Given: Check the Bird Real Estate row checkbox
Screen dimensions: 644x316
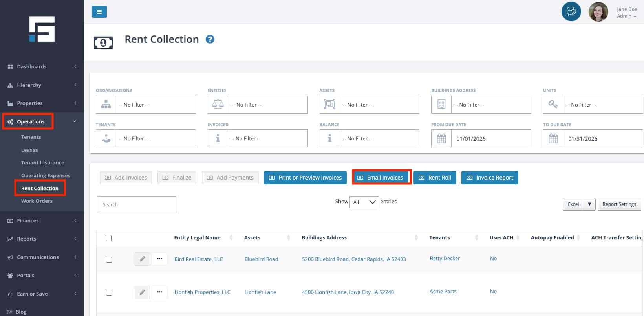Looking at the screenshot, I should click(x=109, y=259).
